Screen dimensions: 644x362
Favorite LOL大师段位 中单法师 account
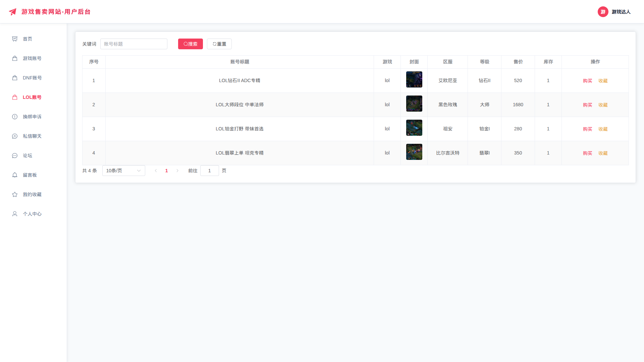click(x=603, y=105)
